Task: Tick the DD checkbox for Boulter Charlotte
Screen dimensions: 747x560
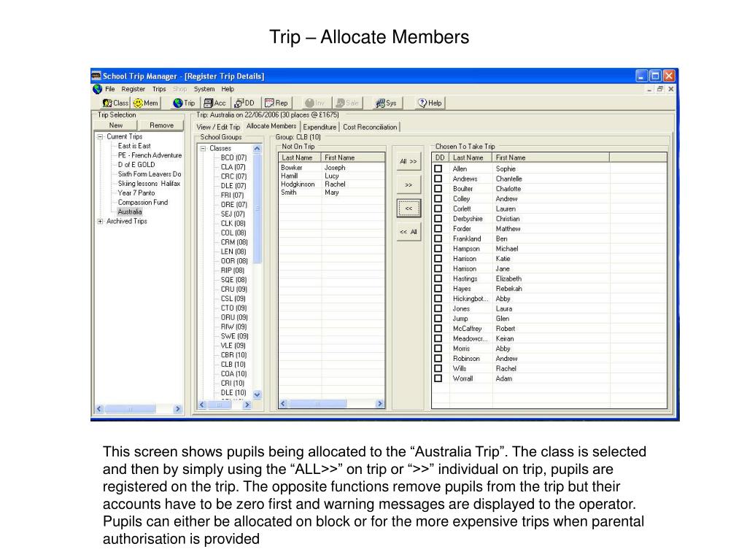Action: click(438, 189)
